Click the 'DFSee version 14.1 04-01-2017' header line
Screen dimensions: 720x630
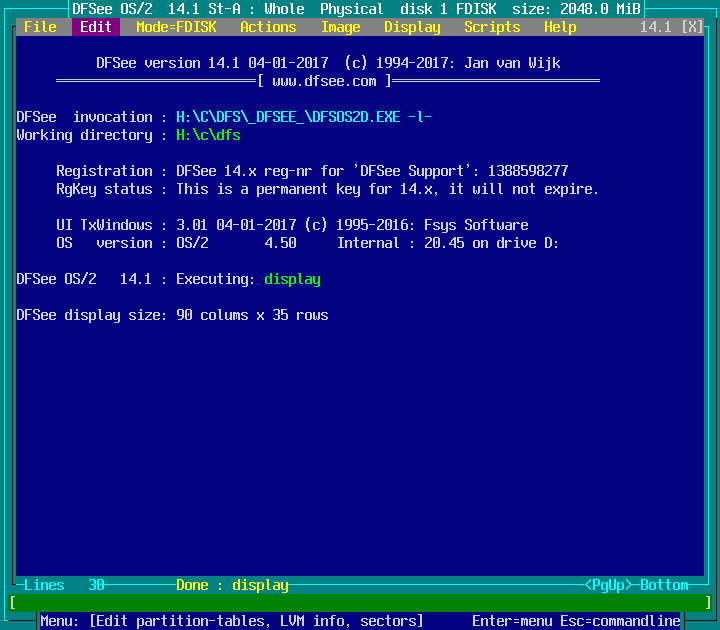pyautogui.click(x=328, y=63)
